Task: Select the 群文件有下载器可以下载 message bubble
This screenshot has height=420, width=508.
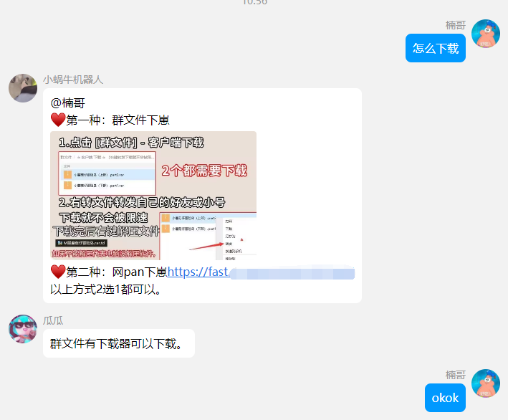Action: (119, 343)
